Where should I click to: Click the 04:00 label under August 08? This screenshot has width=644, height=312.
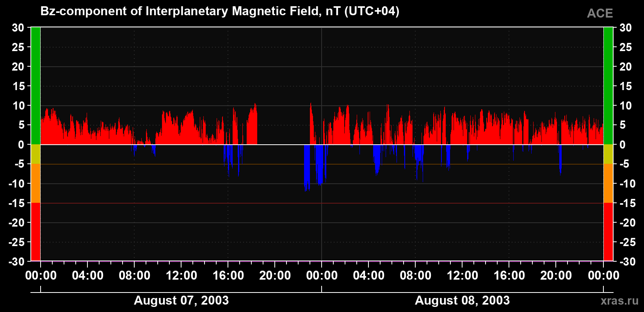click(x=369, y=276)
